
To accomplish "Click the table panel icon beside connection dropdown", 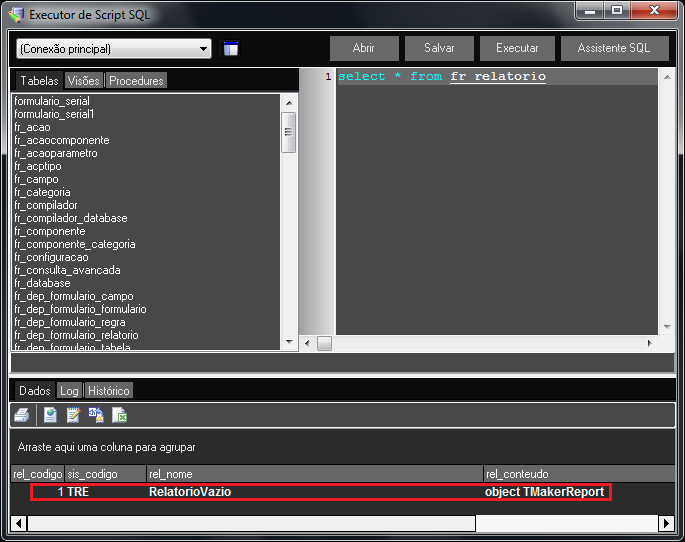I will click(x=231, y=49).
